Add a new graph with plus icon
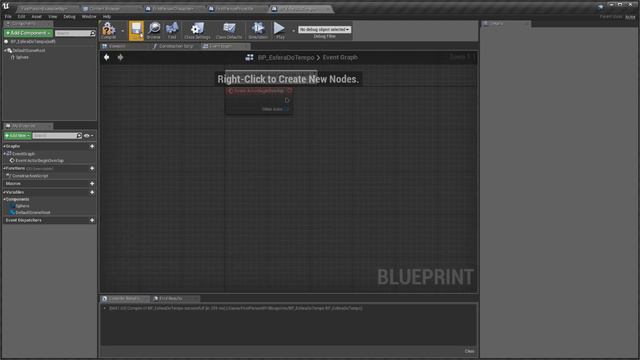Screen dimensions: 640x360 [92, 146]
